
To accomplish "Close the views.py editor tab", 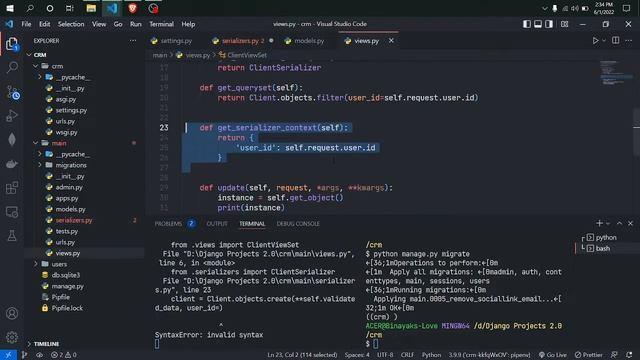I will (391, 40).
